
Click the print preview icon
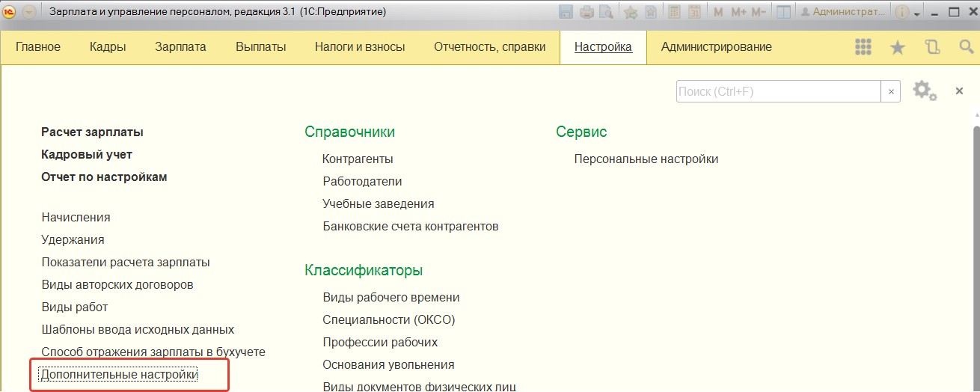click(x=605, y=12)
